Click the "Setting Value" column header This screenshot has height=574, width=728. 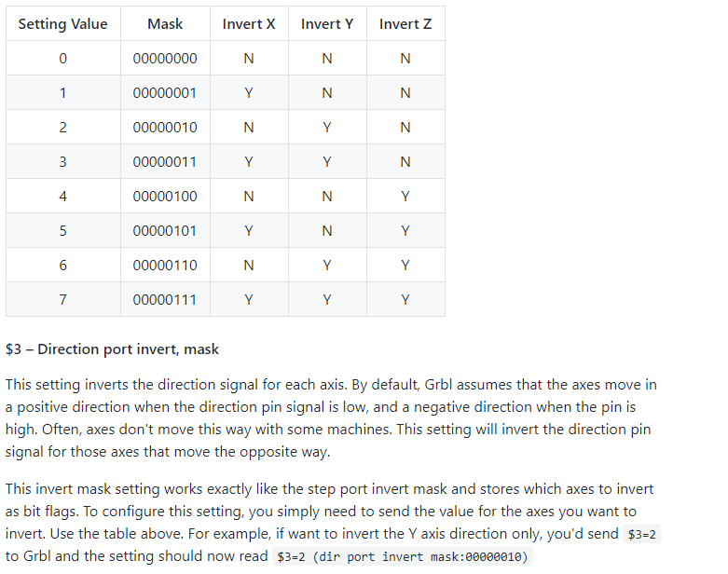tap(62, 24)
